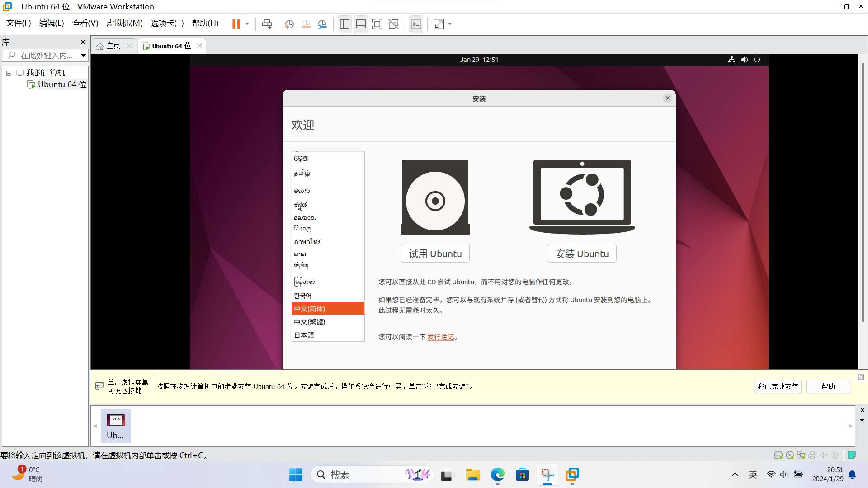Select 中文(繁體) in the language list
This screenshot has height=488, width=868.
tap(328, 322)
